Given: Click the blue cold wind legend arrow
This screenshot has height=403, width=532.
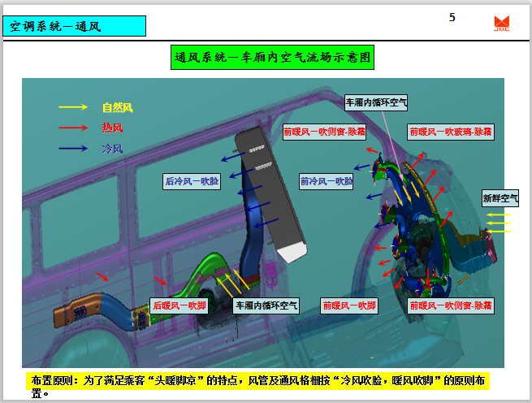Looking at the screenshot, I should (73, 149).
